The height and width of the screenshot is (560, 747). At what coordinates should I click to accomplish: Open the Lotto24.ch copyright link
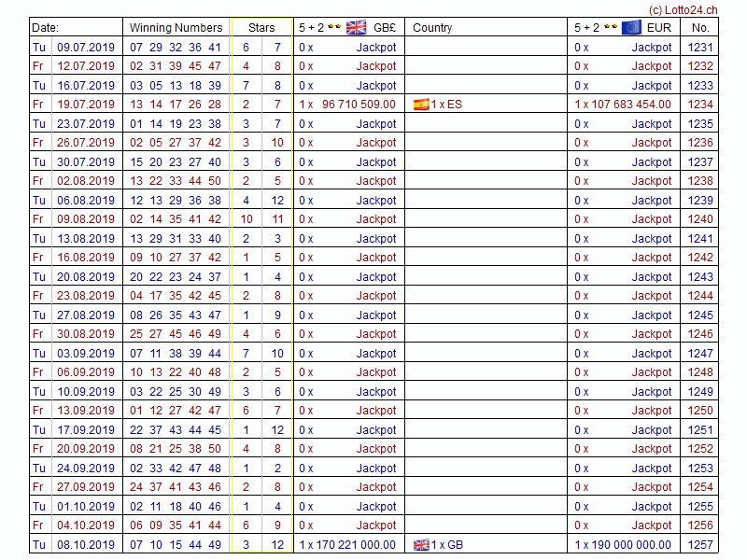(x=683, y=8)
